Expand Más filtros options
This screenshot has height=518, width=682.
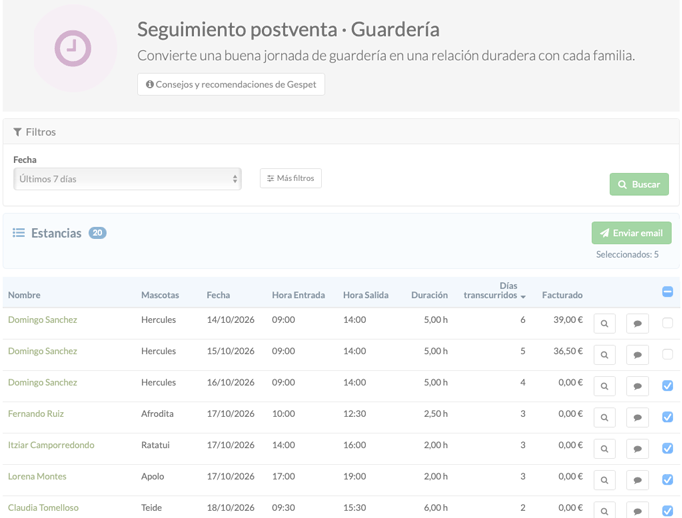click(291, 178)
